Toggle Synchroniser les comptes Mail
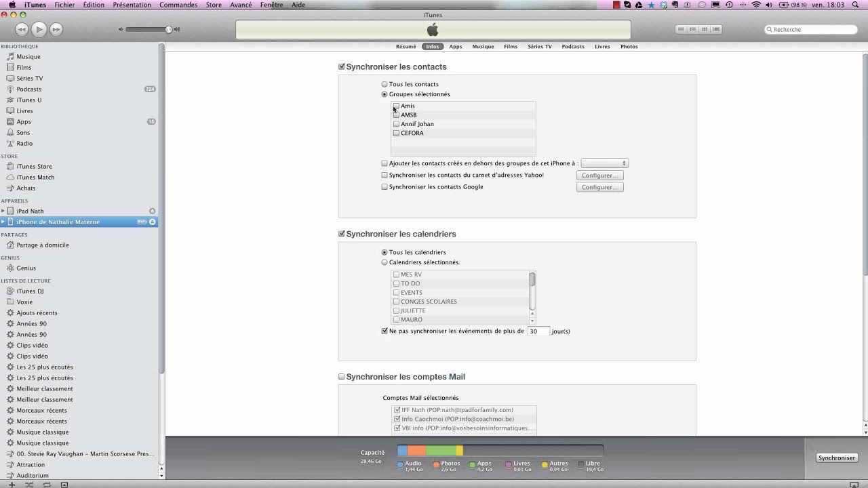 pyautogui.click(x=342, y=377)
